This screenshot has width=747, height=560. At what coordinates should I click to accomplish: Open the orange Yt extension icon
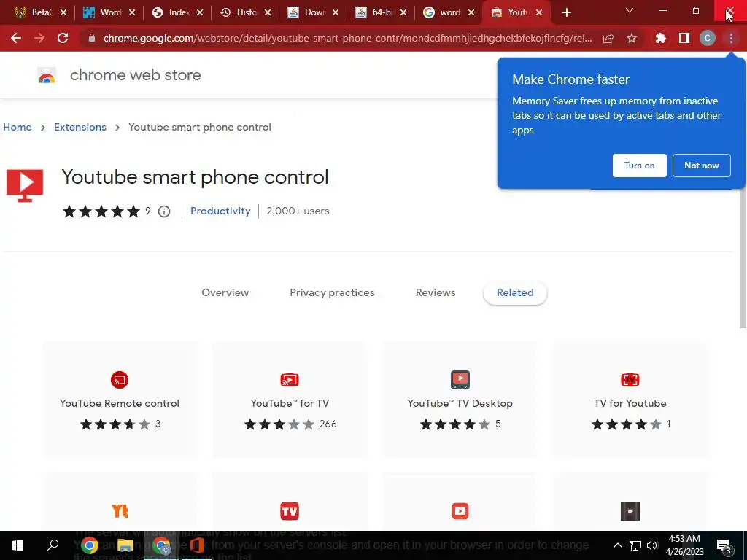point(120,511)
